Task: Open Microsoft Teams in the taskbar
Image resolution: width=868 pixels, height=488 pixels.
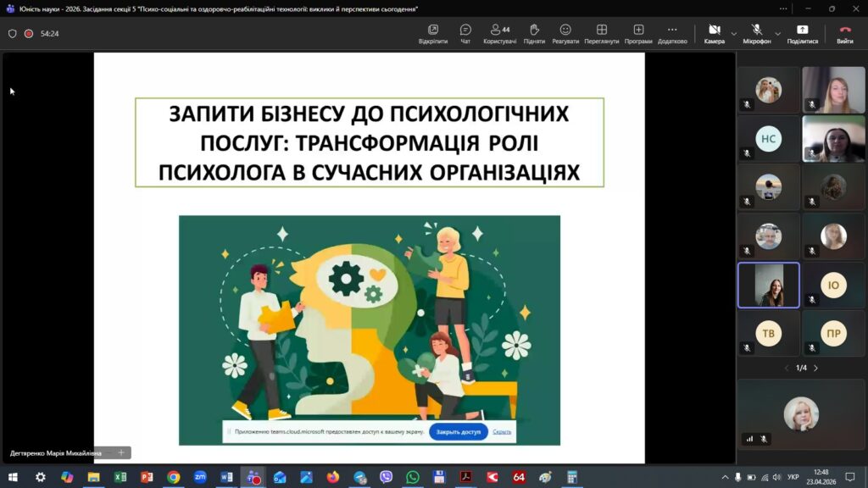Action: tap(253, 477)
